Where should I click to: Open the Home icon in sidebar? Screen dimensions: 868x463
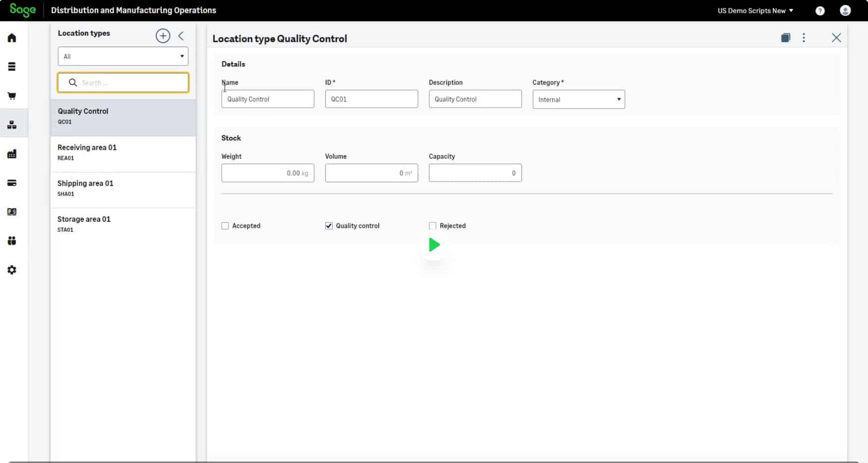(x=12, y=38)
